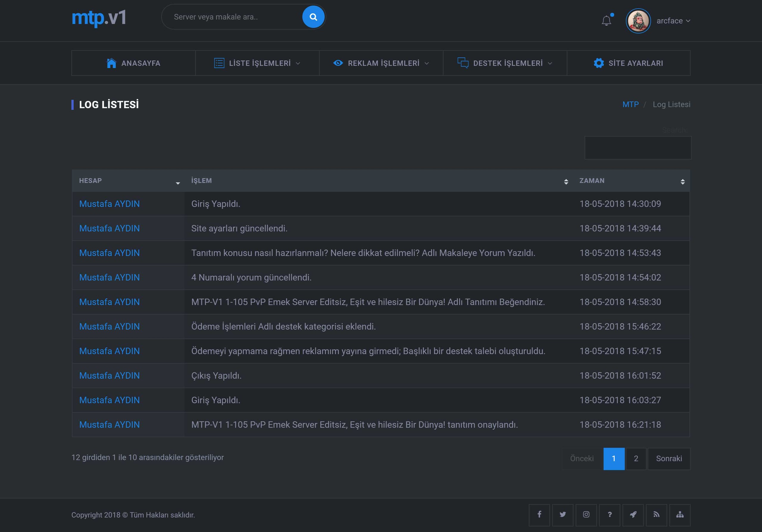The image size is (762, 532).
Task: Open Facebook footer icon
Action: click(x=539, y=515)
